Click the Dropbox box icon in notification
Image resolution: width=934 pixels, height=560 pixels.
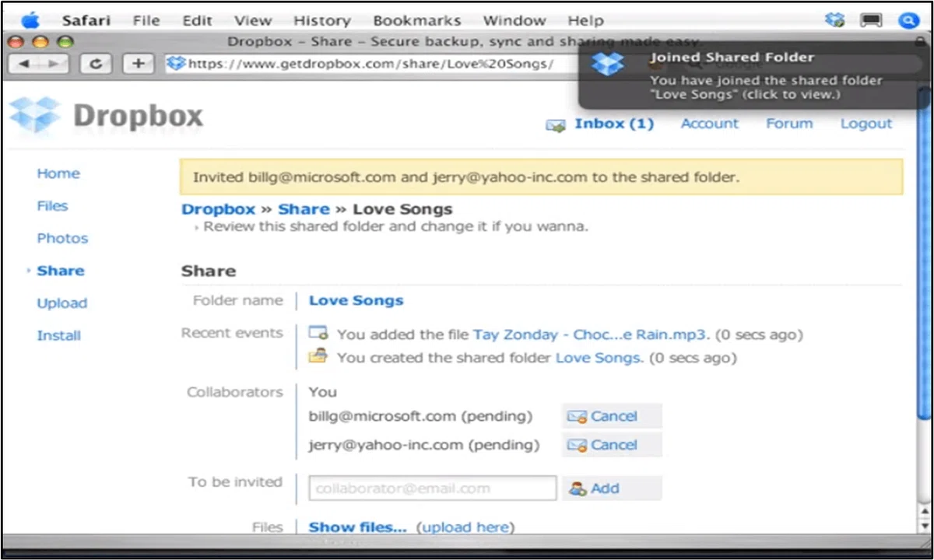tap(608, 63)
